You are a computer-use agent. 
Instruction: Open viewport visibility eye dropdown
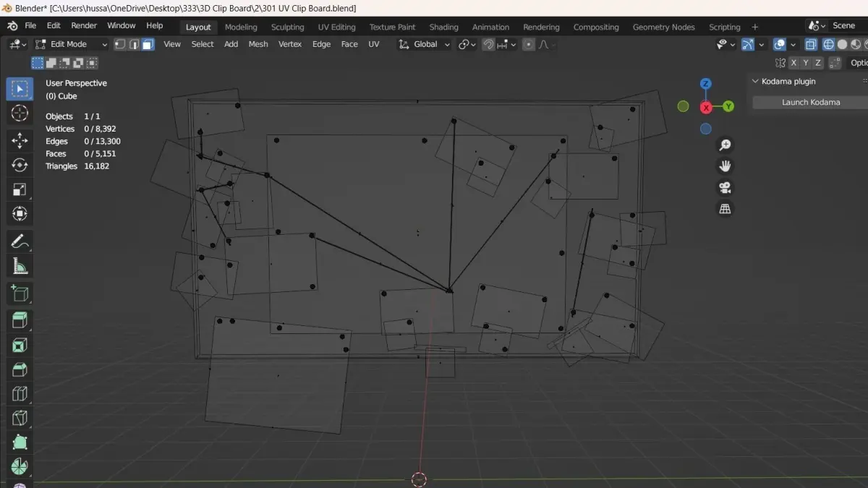[x=726, y=44]
